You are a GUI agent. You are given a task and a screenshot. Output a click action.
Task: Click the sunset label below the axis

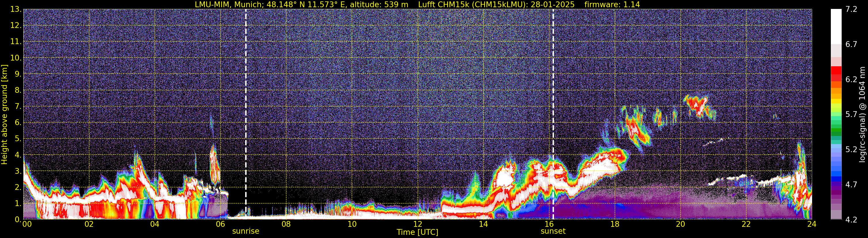553,231
